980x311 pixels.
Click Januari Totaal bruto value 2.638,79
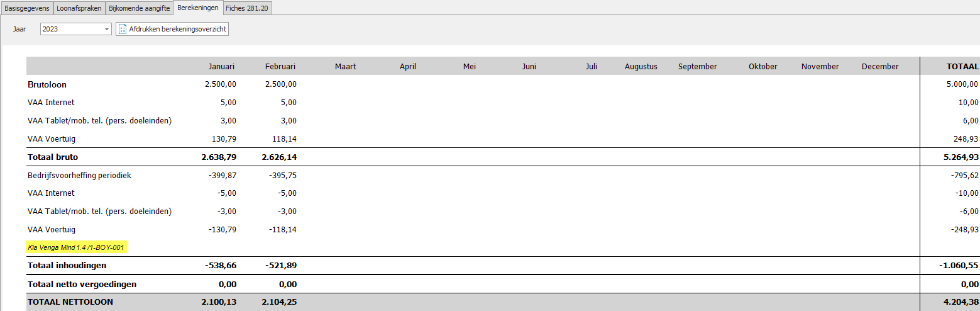[x=218, y=157]
